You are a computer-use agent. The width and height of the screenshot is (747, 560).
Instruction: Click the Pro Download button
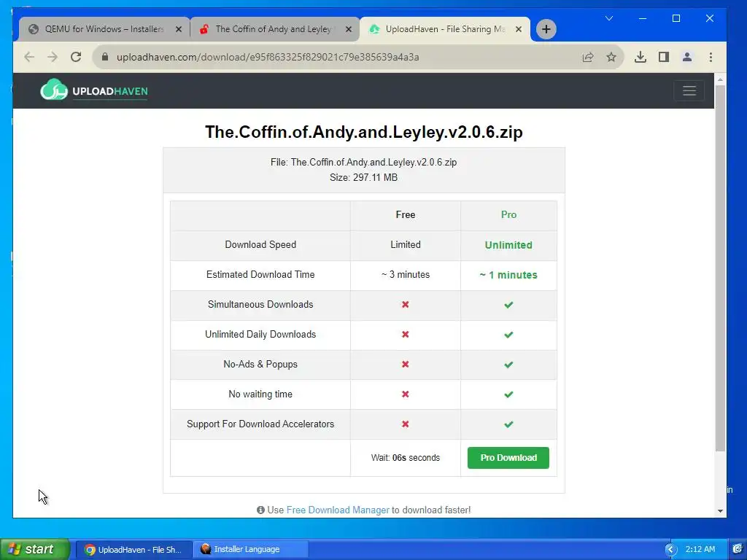coord(508,458)
